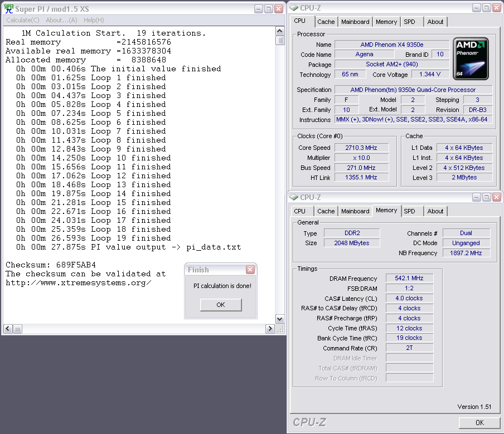Click the Instructions field listing MMX, SSE

(413, 119)
